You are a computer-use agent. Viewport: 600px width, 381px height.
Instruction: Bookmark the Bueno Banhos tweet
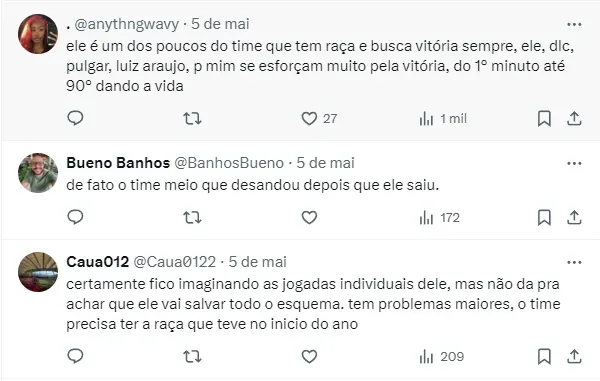point(544,218)
